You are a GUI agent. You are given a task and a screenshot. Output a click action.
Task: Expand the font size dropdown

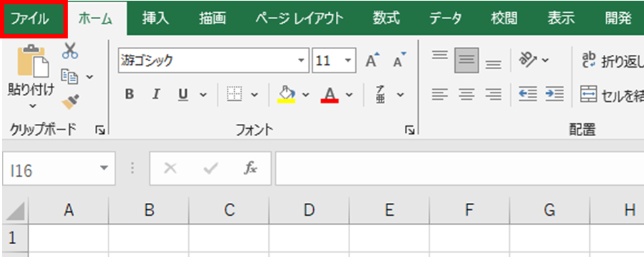pyautogui.click(x=348, y=61)
